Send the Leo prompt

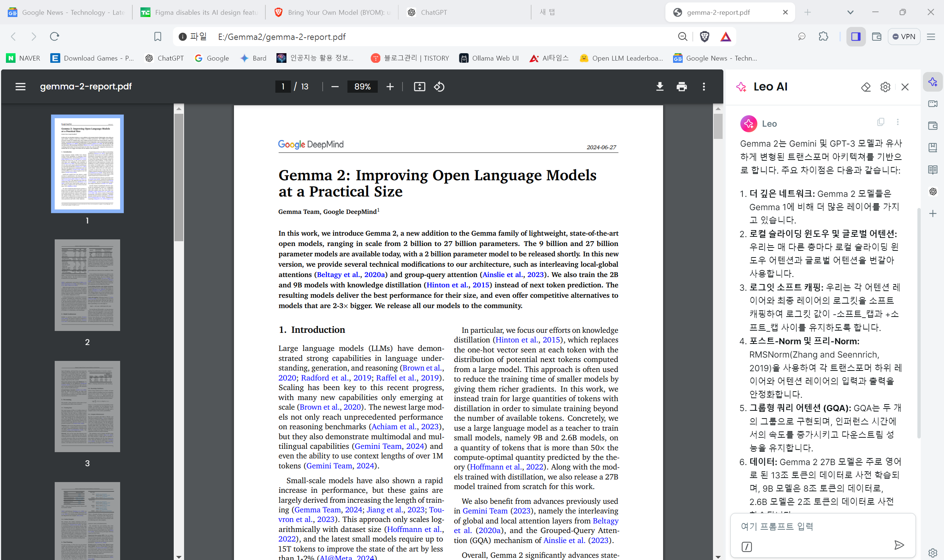(899, 545)
